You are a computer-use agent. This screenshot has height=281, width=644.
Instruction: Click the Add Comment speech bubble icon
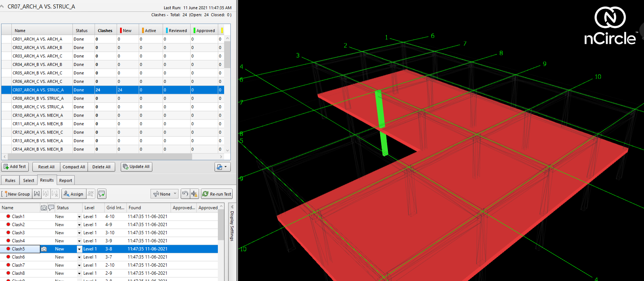tap(102, 194)
